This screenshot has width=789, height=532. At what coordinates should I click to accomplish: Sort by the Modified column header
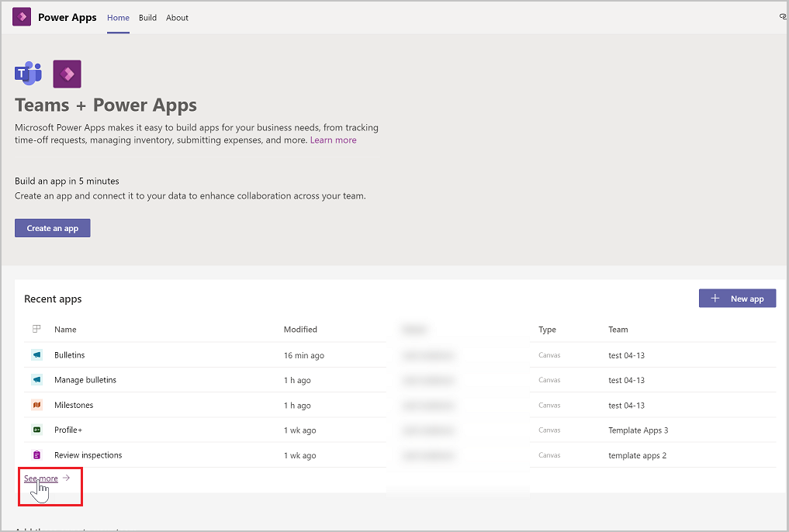(300, 330)
